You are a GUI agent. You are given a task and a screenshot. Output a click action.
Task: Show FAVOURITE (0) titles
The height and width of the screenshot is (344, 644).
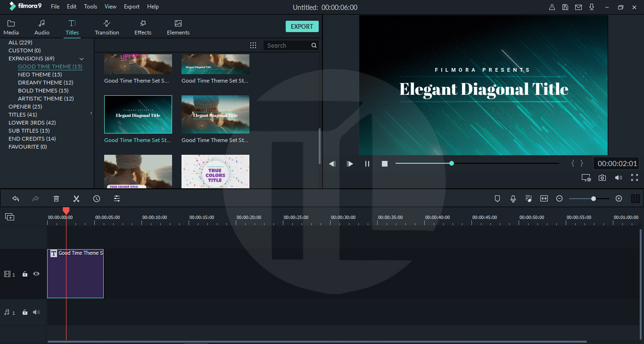(x=28, y=147)
